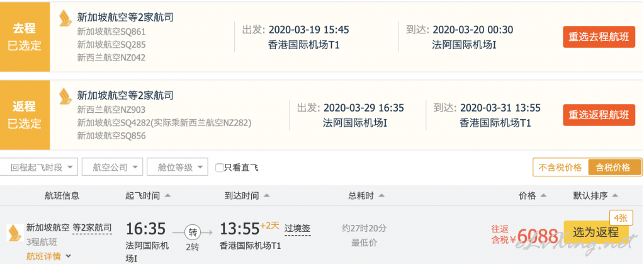Click the 默认排序 column header
The height and width of the screenshot is (264, 644).
(x=596, y=196)
